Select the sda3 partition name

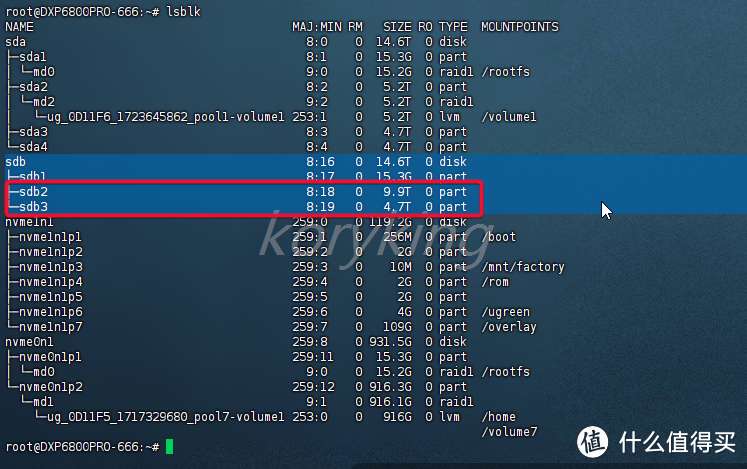click(33, 132)
